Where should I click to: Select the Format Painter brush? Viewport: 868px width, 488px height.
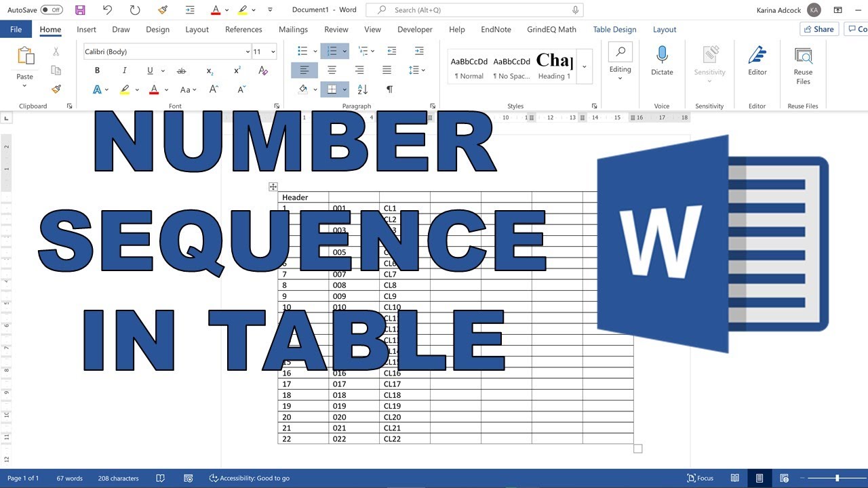(56, 89)
